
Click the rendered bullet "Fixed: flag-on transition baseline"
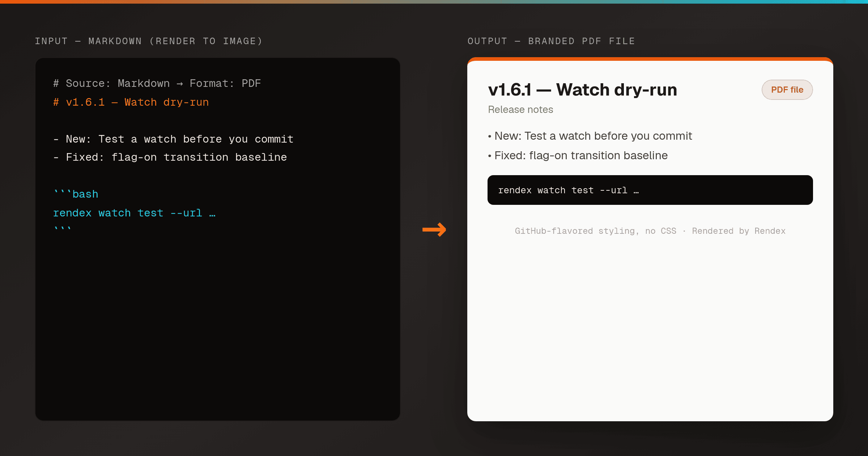[578, 156]
